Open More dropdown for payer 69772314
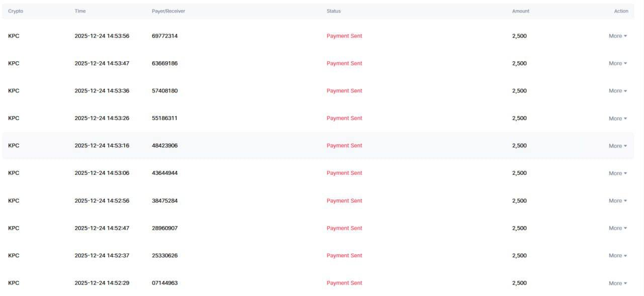 [x=617, y=36]
